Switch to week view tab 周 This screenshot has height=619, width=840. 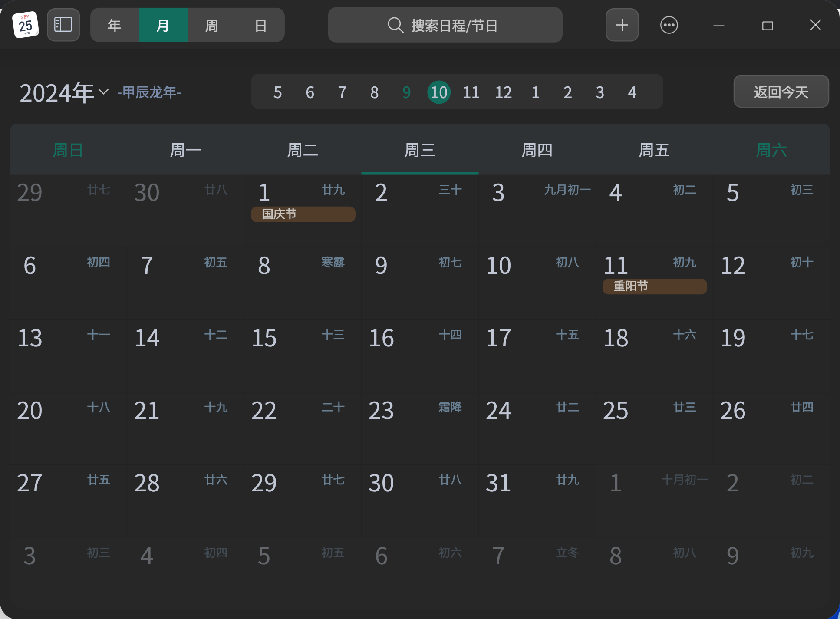click(x=211, y=25)
